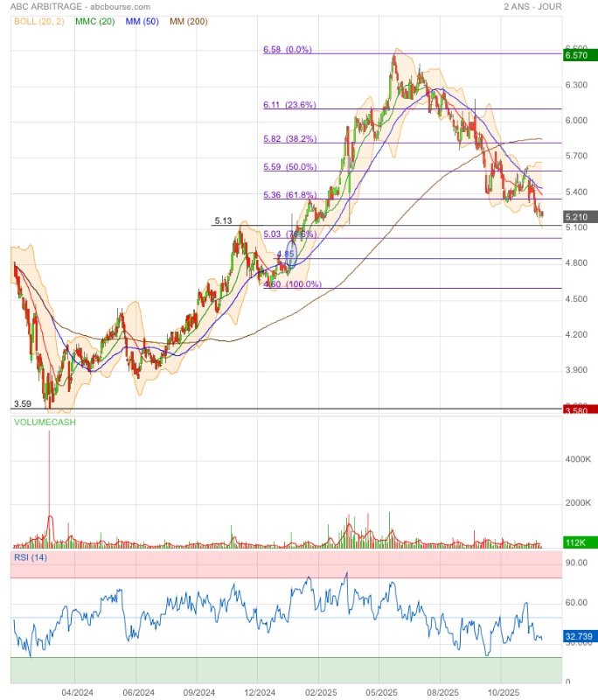Click the MM (200) legend label
Viewport: 598px width, 700px height.
[189, 21]
